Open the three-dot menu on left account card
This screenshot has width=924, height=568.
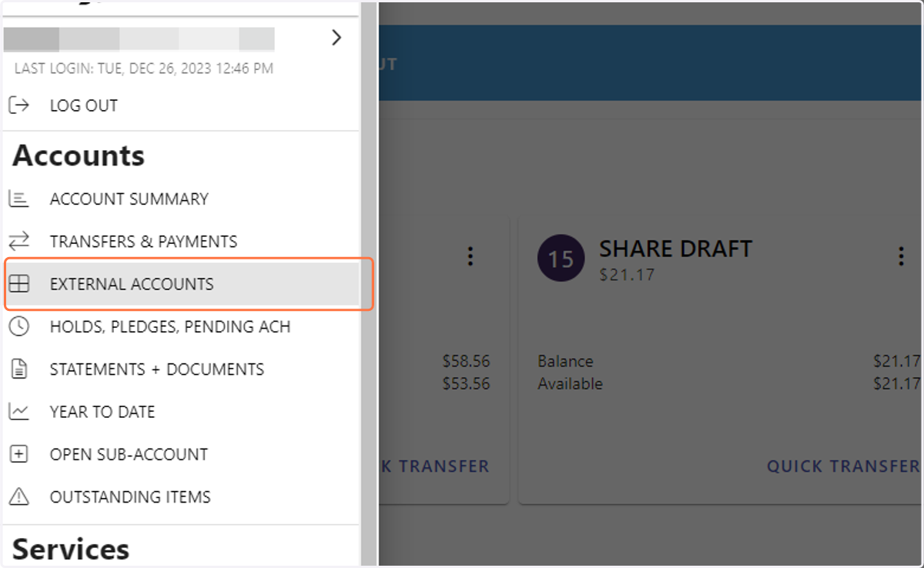[x=470, y=256]
